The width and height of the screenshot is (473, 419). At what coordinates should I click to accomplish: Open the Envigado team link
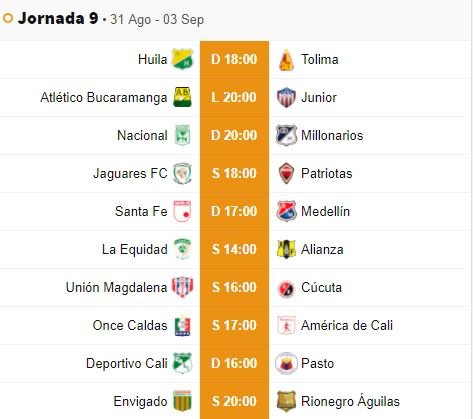(x=140, y=401)
